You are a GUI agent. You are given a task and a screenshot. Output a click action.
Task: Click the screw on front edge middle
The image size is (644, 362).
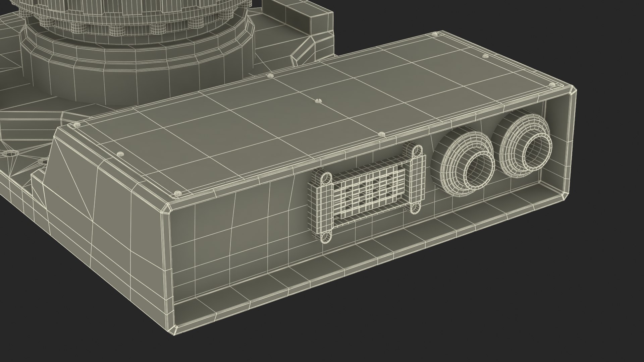point(381,134)
